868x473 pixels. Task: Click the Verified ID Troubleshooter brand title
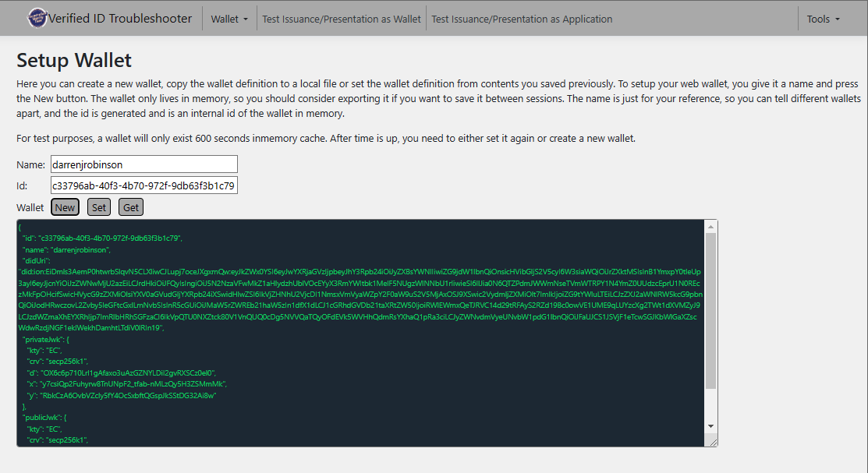pyautogui.click(x=120, y=19)
